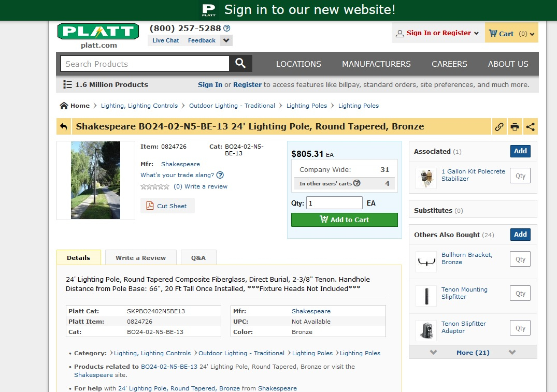Share this product via share icon
557x392 pixels.
pos(531,126)
